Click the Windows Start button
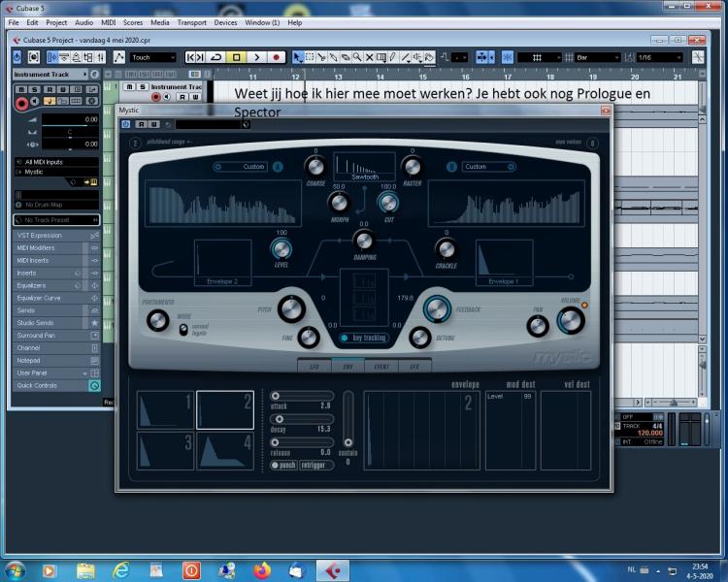Screen dimensions: 728x582 click(x=15, y=570)
